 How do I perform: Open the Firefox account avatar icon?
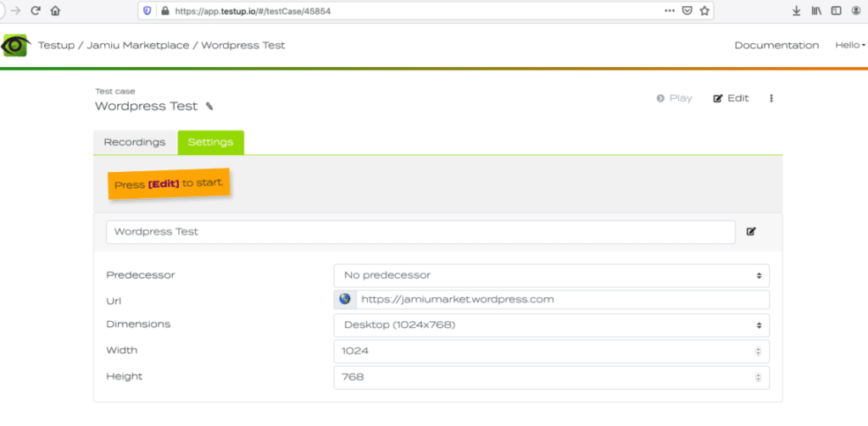click(x=856, y=10)
